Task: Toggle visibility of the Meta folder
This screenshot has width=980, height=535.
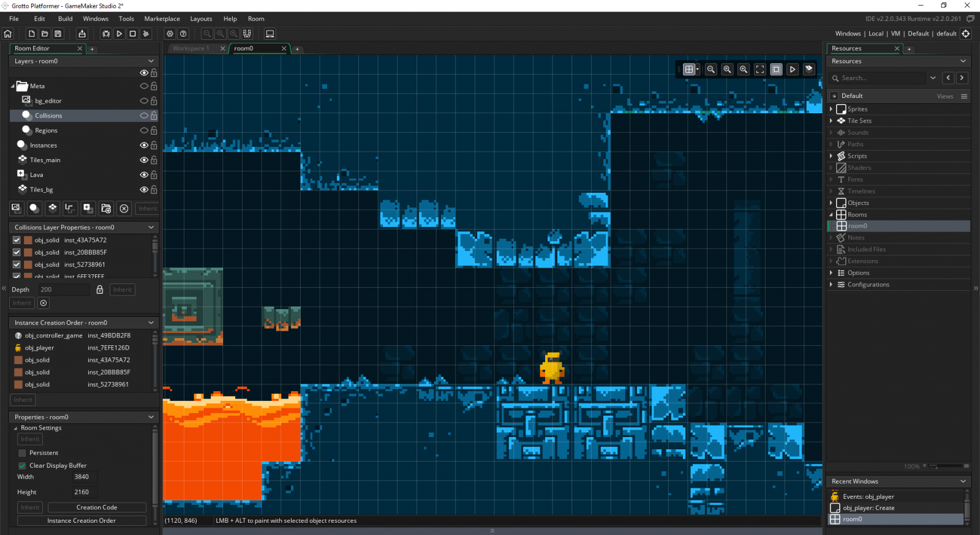Action: tap(144, 86)
